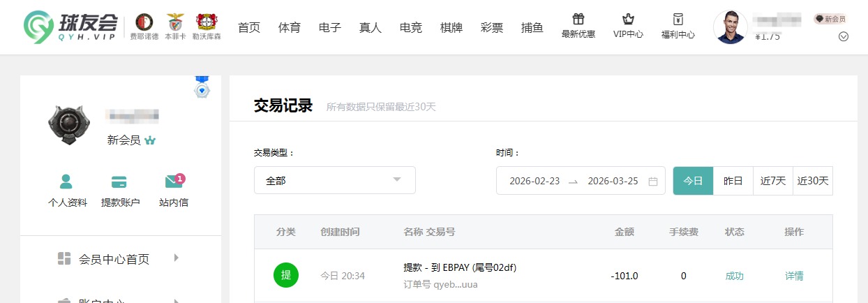Screen dimensions: 868x303
Task: Select the 昨日 time filter
Action: [x=733, y=181]
